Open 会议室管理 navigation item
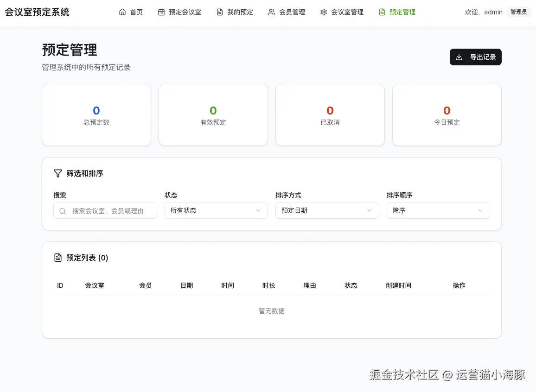Screen dimensions: 536x392 coord(342,12)
